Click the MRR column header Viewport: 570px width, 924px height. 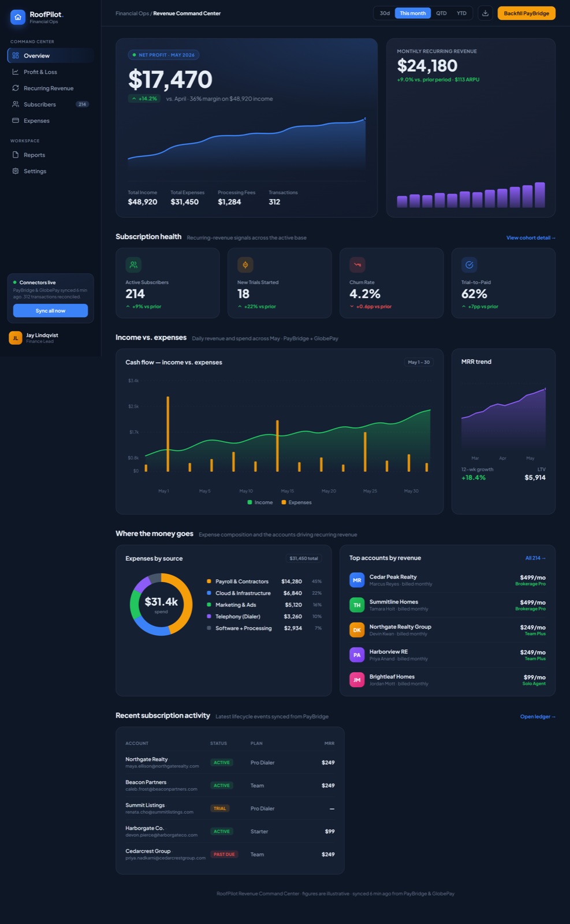coord(329,743)
